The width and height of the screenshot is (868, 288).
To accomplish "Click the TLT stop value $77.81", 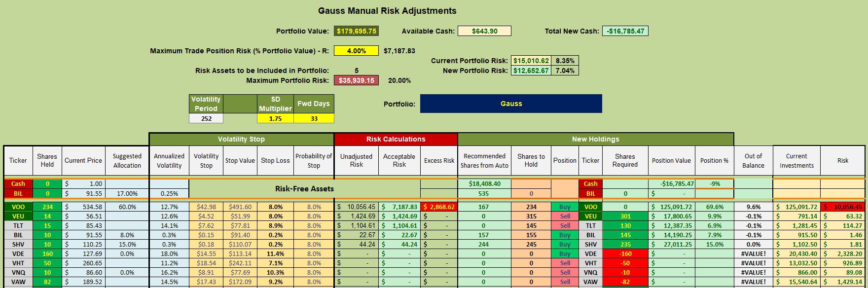I will (240, 225).
